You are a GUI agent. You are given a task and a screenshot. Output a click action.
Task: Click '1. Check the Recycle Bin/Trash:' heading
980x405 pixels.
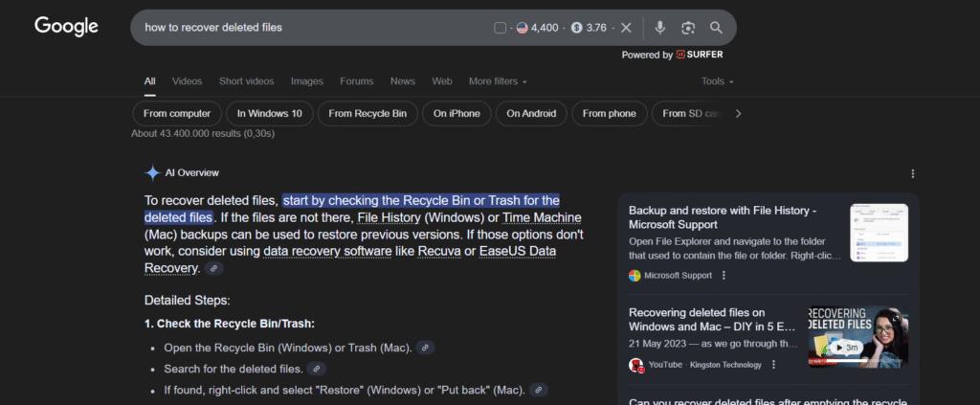[x=230, y=324]
